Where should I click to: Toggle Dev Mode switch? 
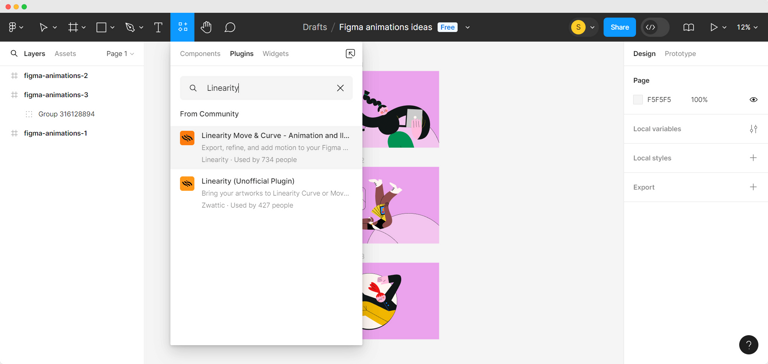[x=655, y=27]
